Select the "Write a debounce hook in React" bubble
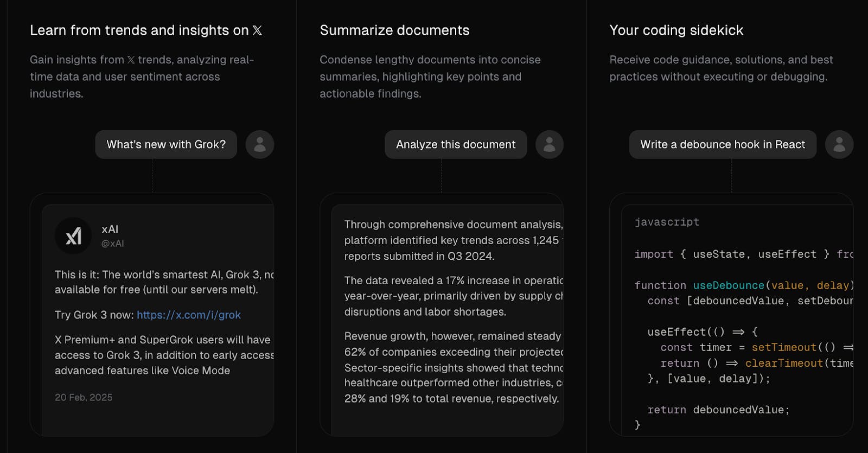Viewport: 868px width, 453px height. click(723, 144)
